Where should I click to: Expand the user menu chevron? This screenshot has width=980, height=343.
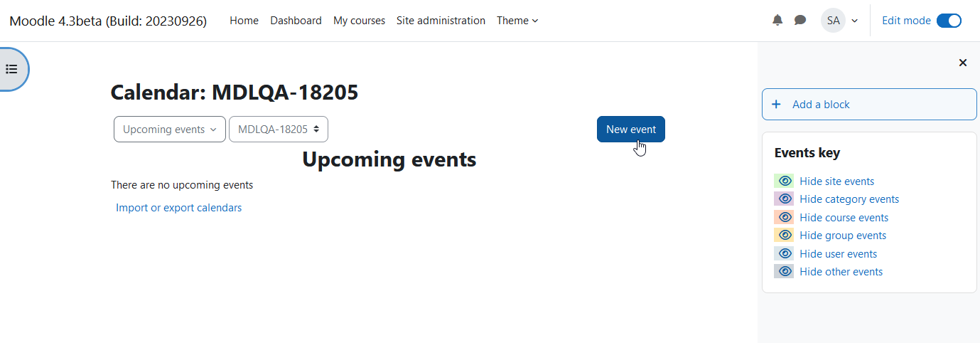[855, 21]
